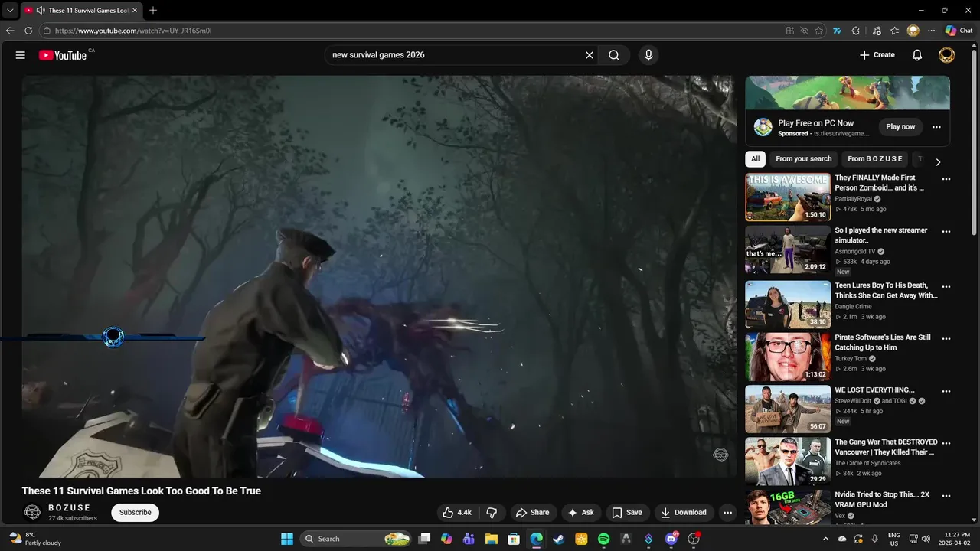Go to the YouTube home logo
The width and height of the screenshot is (980, 551).
(63, 55)
